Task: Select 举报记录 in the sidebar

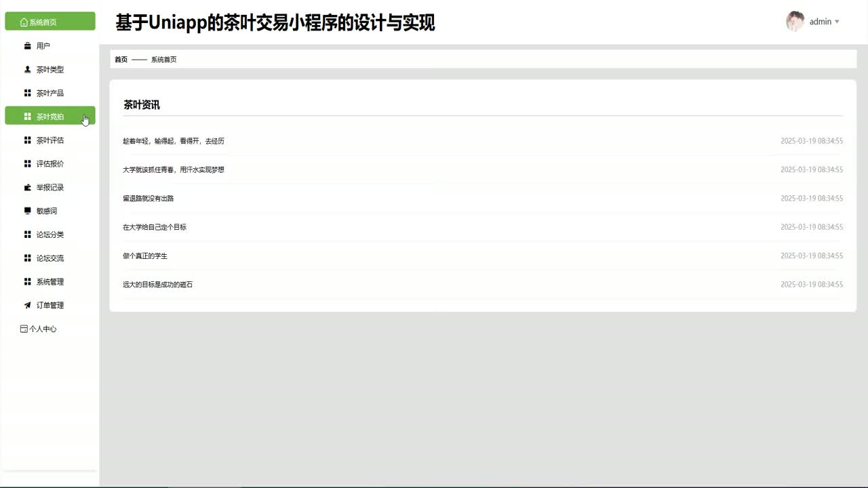Action: coord(50,188)
